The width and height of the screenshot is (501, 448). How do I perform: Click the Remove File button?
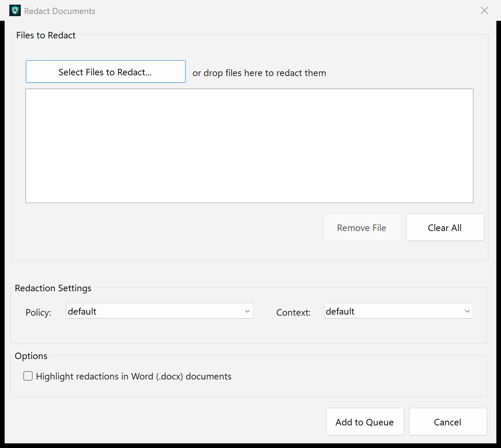click(x=362, y=227)
